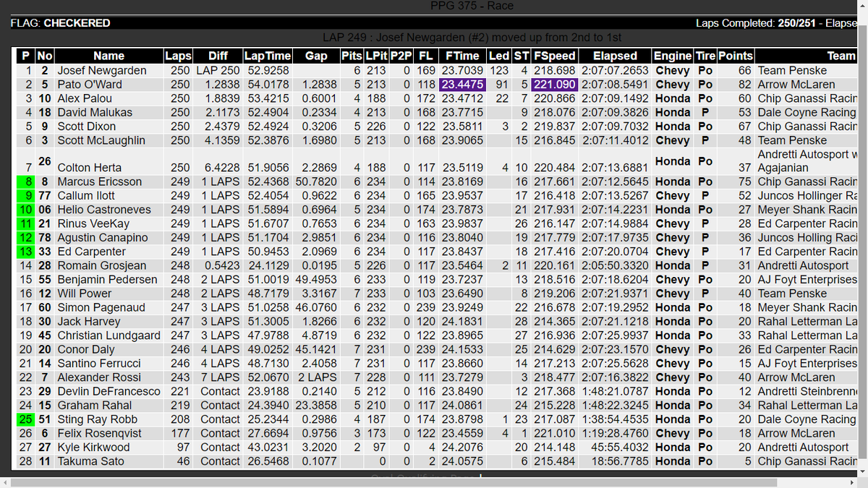Click the purple fastest time 23.4475 cell

coord(462,85)
